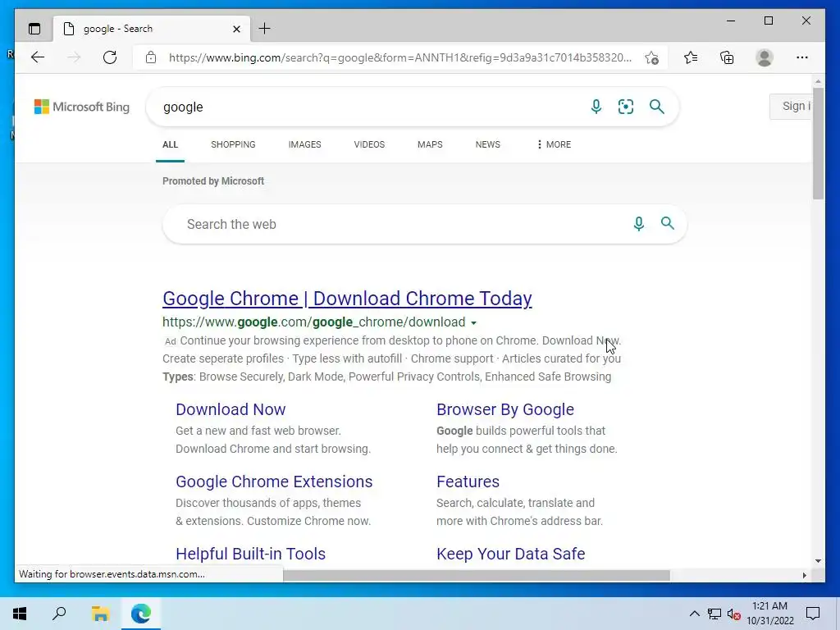Click the Microsoft Edge taskbar icon
This screenshot has width=840, height=630.
[x=141, y=614]
